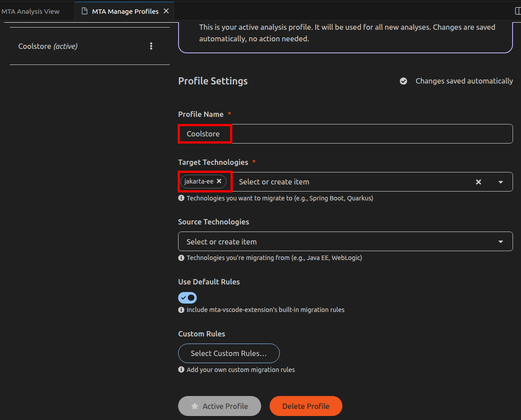Clear all Target Technologies selections
The height and width of the screenshot is (420, 521).
click(478, 182)
